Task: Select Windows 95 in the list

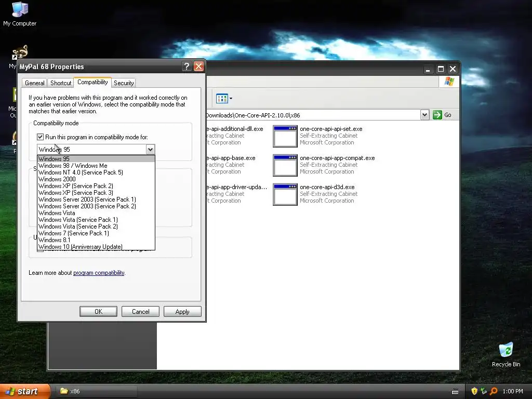Action: tap(96, 159)
